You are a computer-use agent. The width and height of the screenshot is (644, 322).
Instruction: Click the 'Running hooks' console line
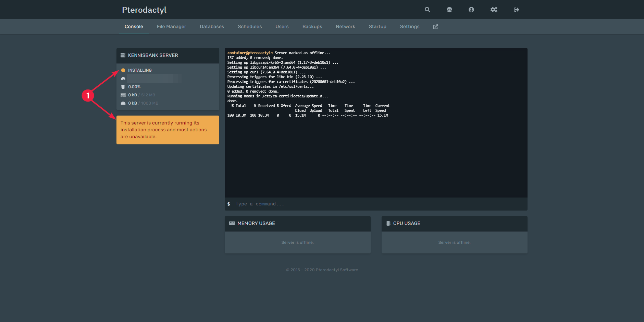pos(278,96)
